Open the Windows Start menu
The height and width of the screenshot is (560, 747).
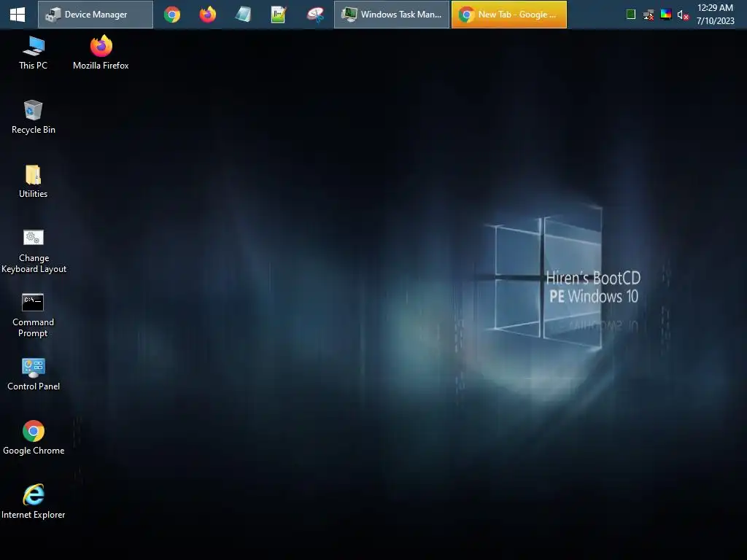(18, 15)
